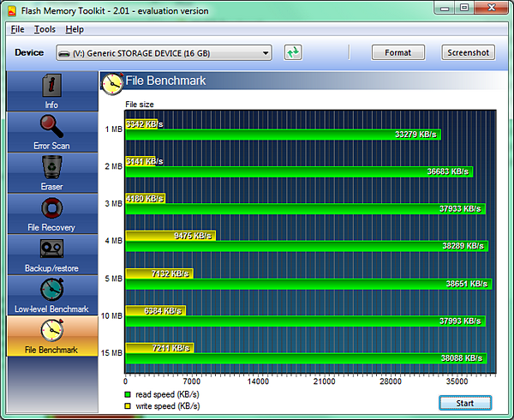Click the 7000 axis label
Image resolution: width=514 pixels, height=420 pixels.
(192, 381)
